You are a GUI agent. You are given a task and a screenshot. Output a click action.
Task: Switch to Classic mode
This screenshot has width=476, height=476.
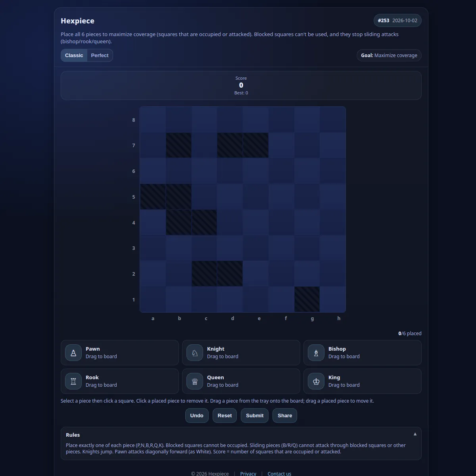click(x=74, y=56)
